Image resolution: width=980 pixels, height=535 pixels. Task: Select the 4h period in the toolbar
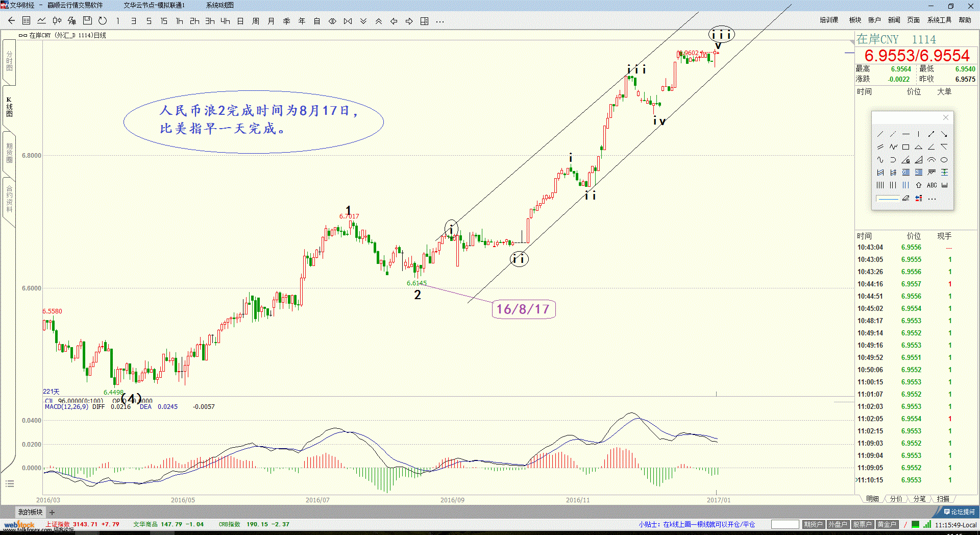click(x=225, y=21)
